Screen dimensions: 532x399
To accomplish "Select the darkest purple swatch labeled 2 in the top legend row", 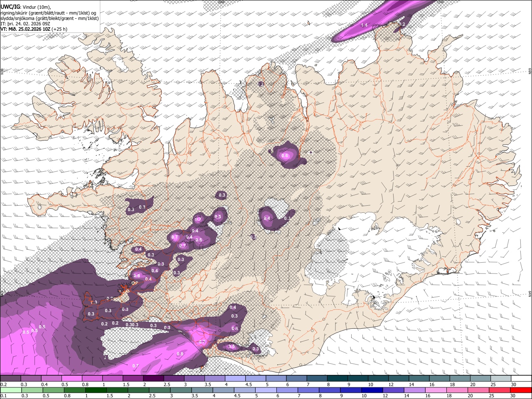I will pyautogui.click(x=153, y=379).
